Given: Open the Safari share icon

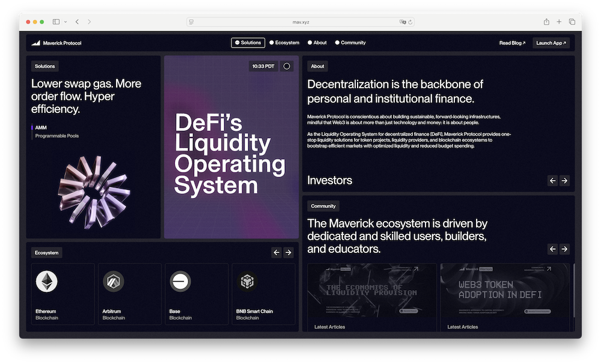Looking at the screenshot, I should click(546, 22).
